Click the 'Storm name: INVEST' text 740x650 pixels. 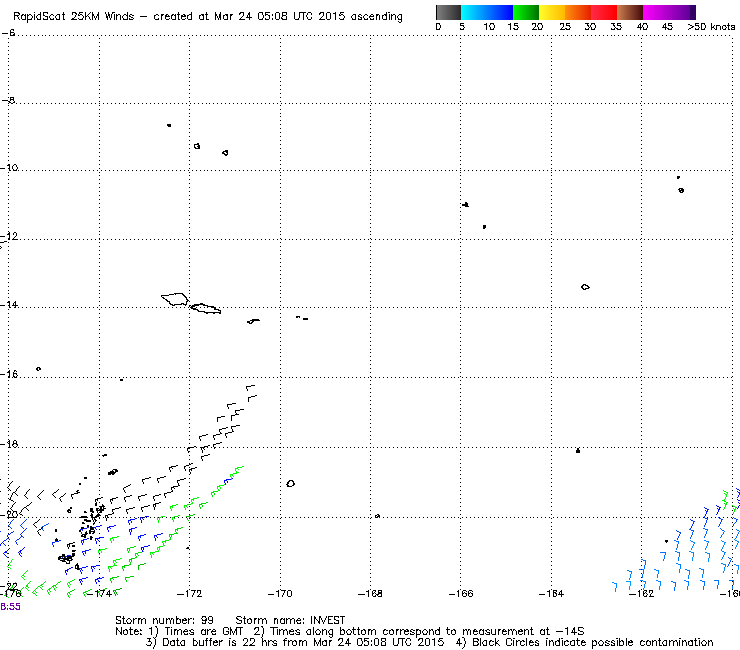pos(290,620)
